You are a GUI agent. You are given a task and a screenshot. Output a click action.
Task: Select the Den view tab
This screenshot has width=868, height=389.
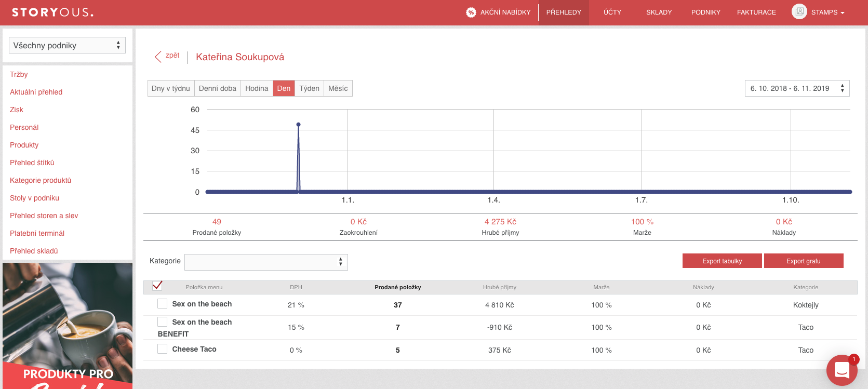284,88
